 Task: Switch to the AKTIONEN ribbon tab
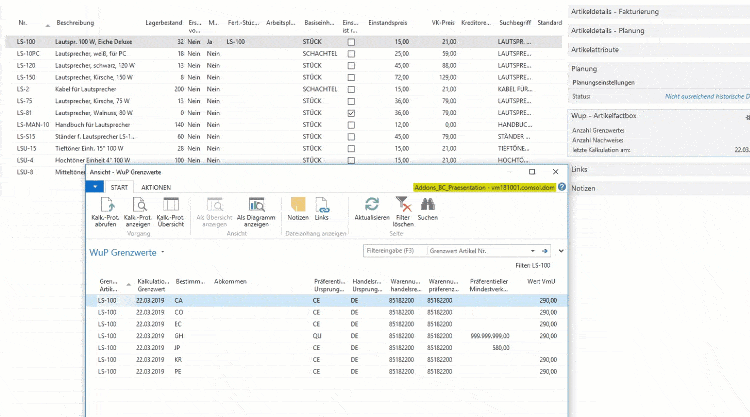point(156,187)
